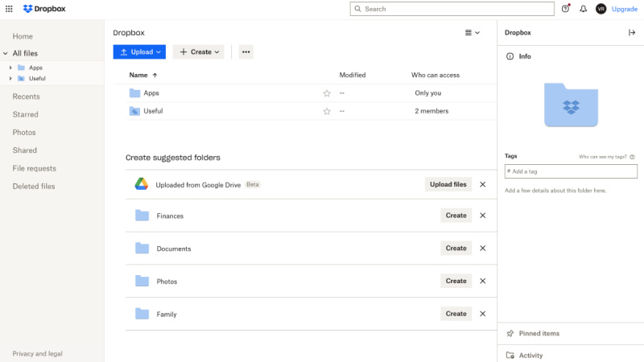The image size is (644, 362).
Task: Open Deleted files in the sidebar
Action: point(34,186)
